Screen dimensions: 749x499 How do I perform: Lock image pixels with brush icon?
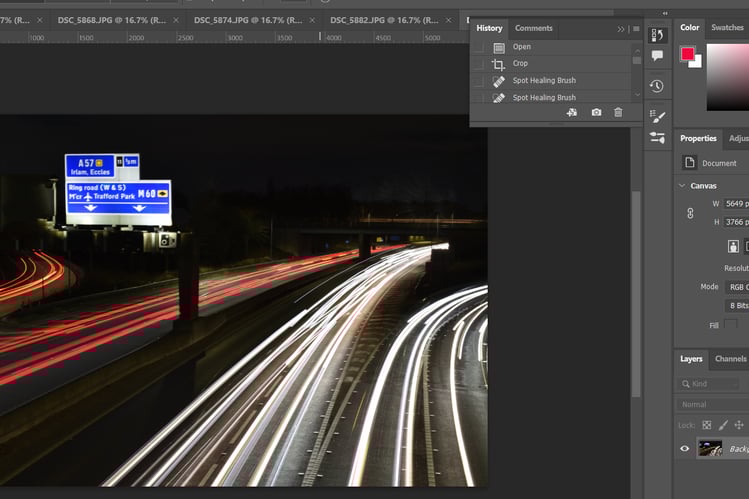pos(723,425)
